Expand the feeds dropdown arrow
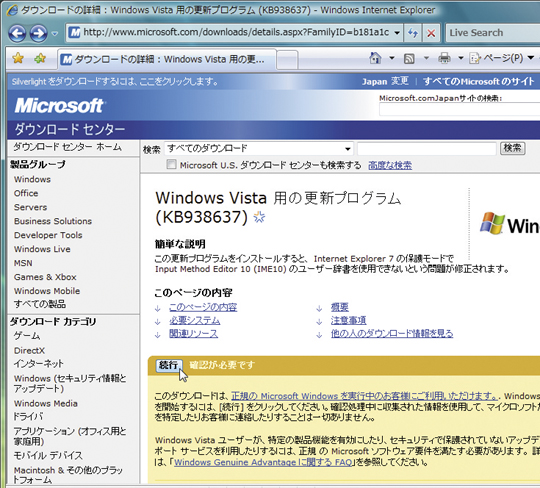This screenshot has width=540, height=488. tap(426, 58)
